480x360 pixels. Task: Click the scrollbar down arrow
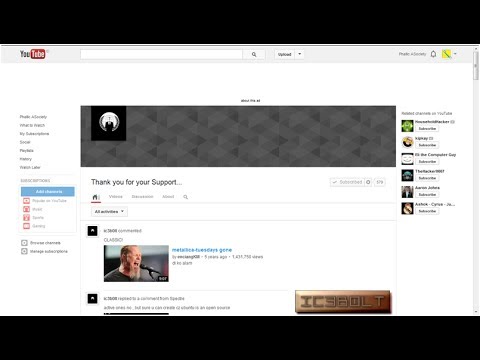pos(476,312)
